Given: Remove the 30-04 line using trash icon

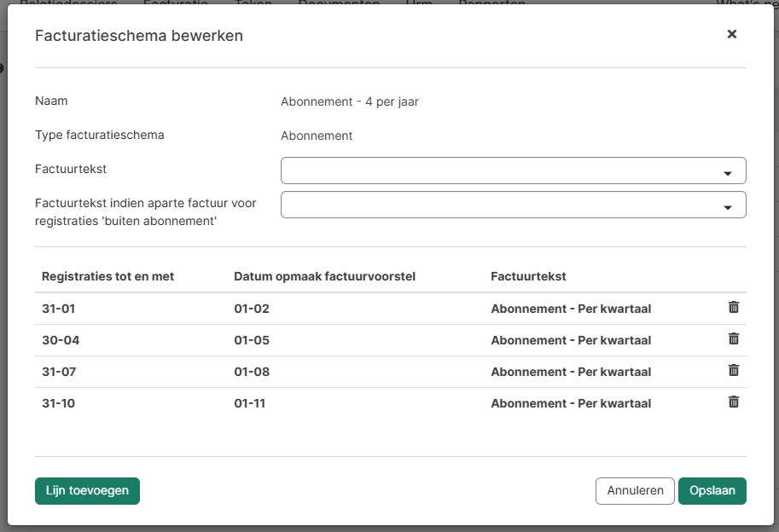Looking at the screenshot, I should (x=733, y=339).
